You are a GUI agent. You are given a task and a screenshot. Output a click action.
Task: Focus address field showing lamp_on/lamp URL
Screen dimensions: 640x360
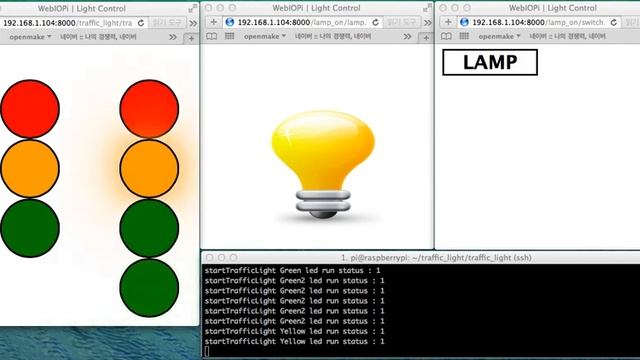(302, 22)
